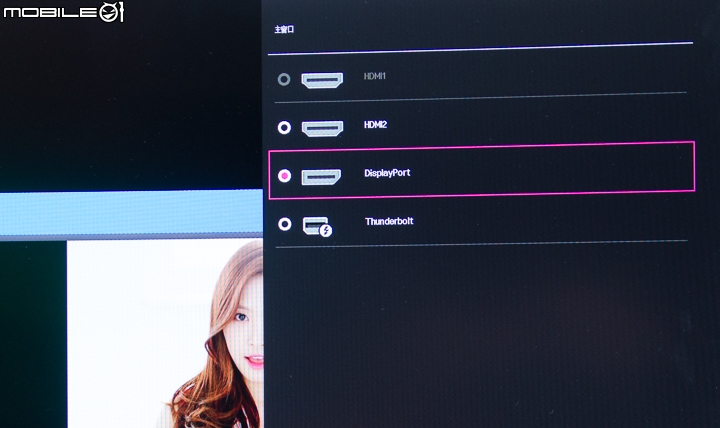Select the HDMI1 radio button
The image size is (720, 428).
(284, 79)
